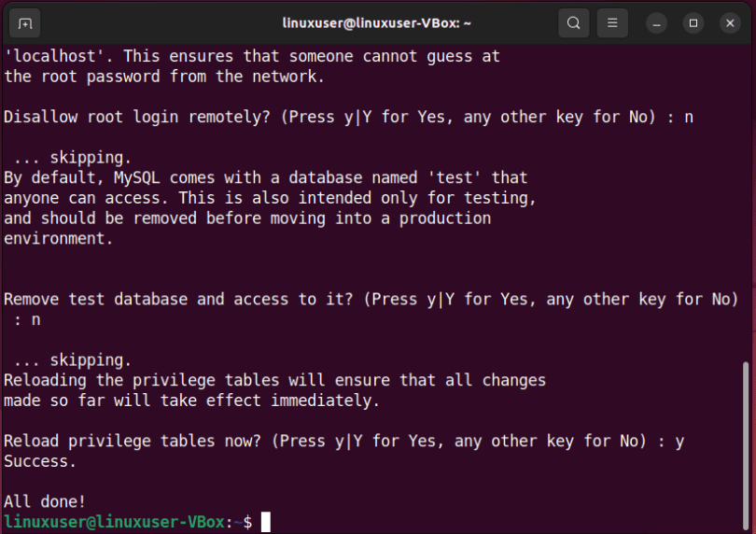Click the "'localhost'. This ensures" line
Screen dimensions: 756x534
pos(252,56)
